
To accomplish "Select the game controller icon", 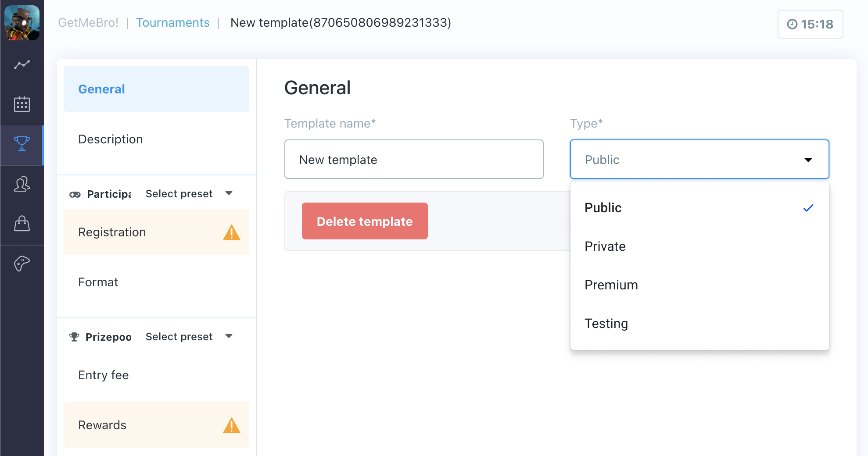I will point(22,263).
